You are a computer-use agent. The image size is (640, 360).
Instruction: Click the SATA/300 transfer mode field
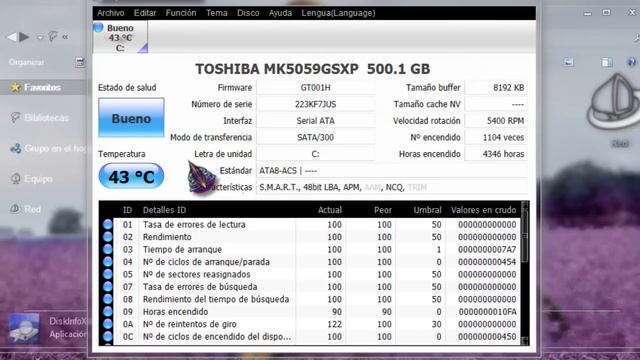click(x=316, y=137)
